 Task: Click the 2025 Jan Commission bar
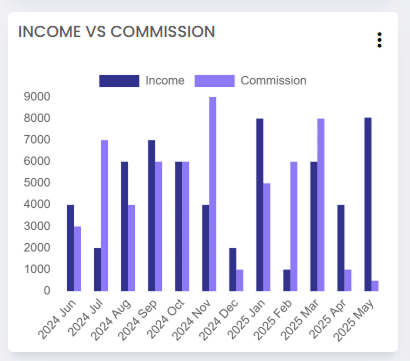point(267,237)
